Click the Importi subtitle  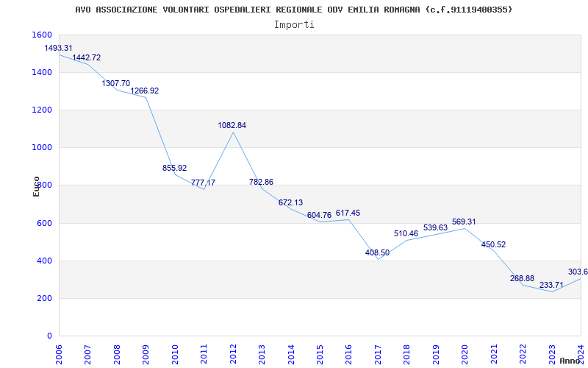(x=294, y=25)
